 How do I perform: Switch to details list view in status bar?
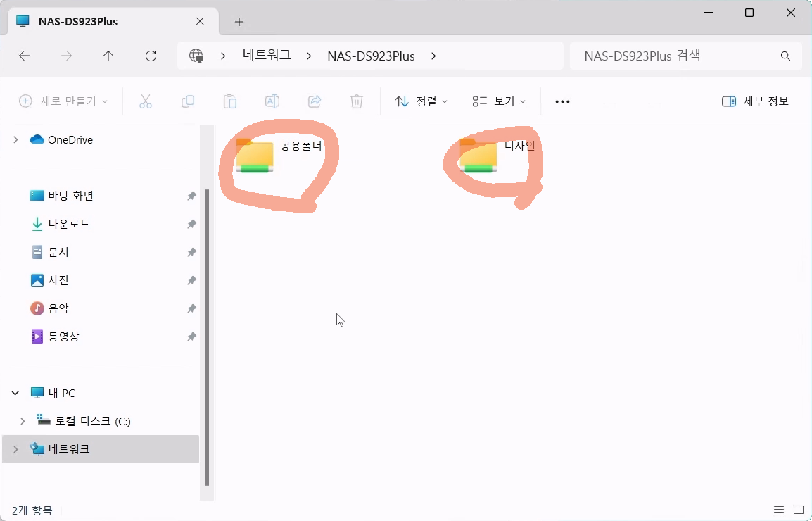pos(779,510)
